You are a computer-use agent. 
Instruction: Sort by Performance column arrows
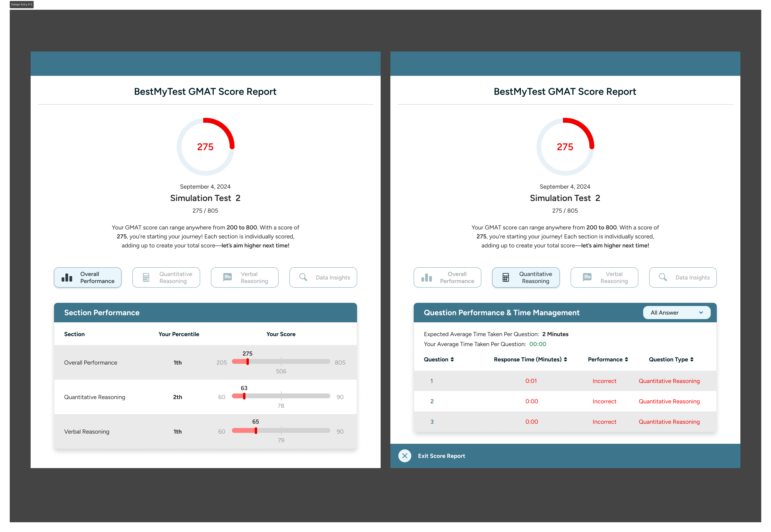click(626, 360)
